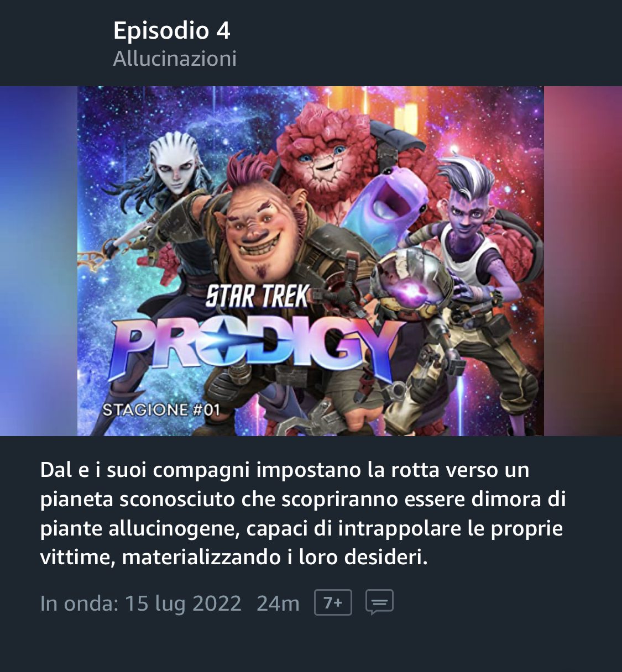Tap the blurred right edge of the artwork
This screenshot has height=672, width=622.
click(583, 261)
